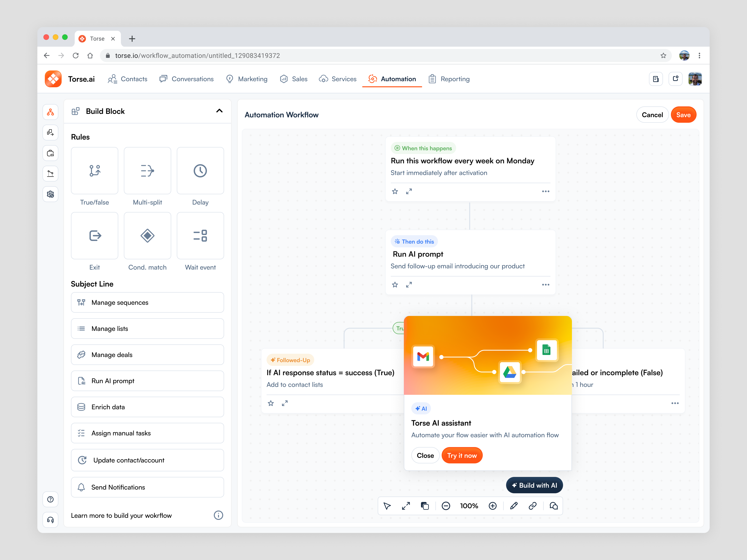Go to the Automation tab
Image resolution: width=747 pixels, height=560 pixels.
(392, 79)
